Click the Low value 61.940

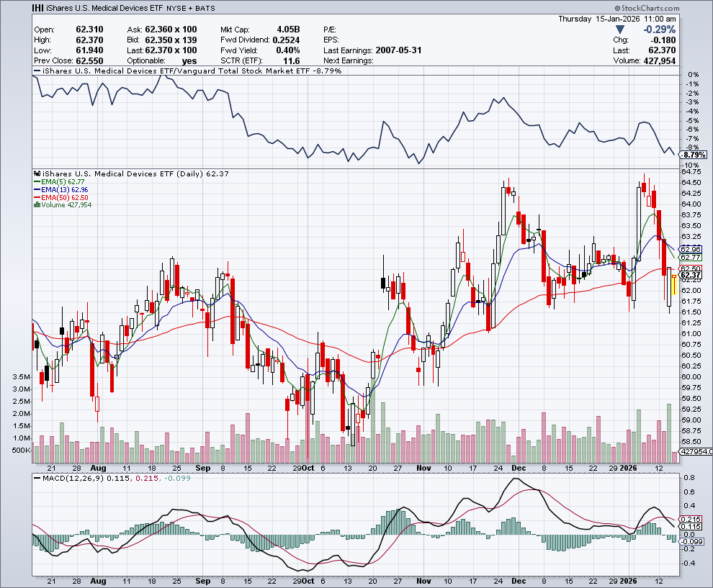89,50
